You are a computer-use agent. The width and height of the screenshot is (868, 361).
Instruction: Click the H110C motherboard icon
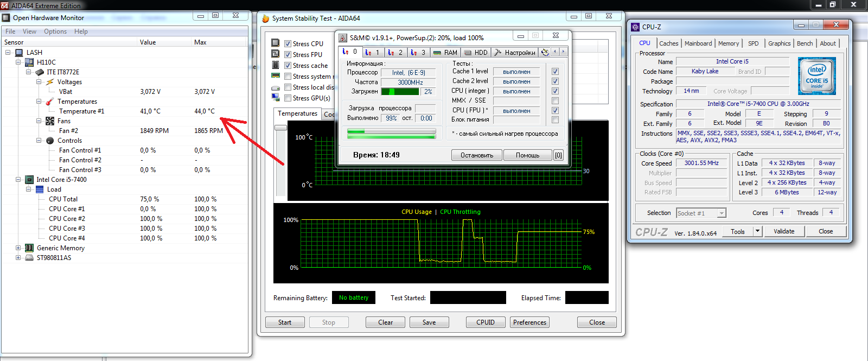click(29, 62)
